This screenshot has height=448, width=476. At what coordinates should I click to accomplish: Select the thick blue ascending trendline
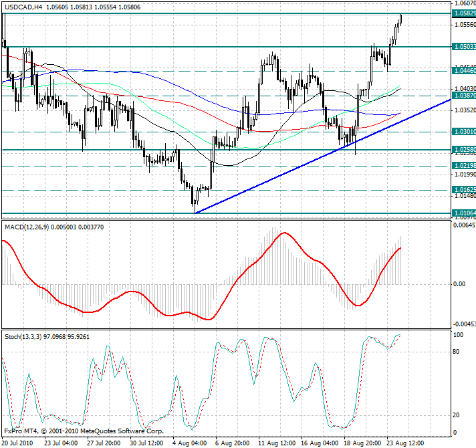(x=323, y=156)
